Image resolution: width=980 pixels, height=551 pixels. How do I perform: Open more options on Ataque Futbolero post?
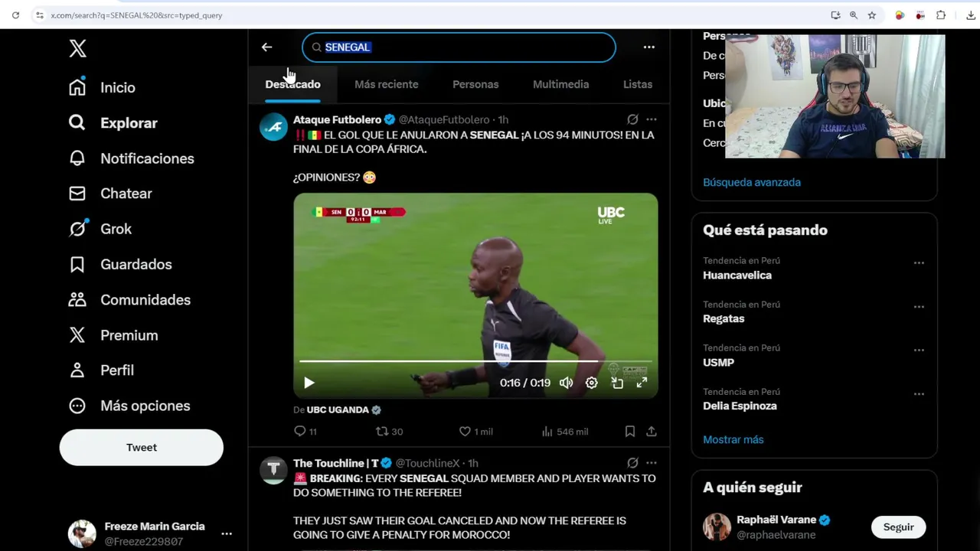tap(652, 119)
